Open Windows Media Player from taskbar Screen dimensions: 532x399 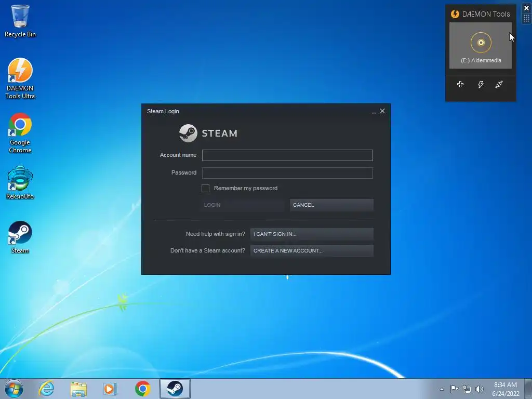coord(110,389)
